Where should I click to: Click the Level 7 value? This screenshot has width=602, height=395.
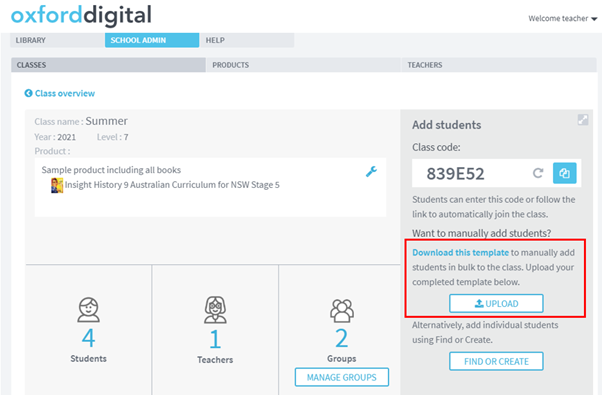click(x=126, y=137)
